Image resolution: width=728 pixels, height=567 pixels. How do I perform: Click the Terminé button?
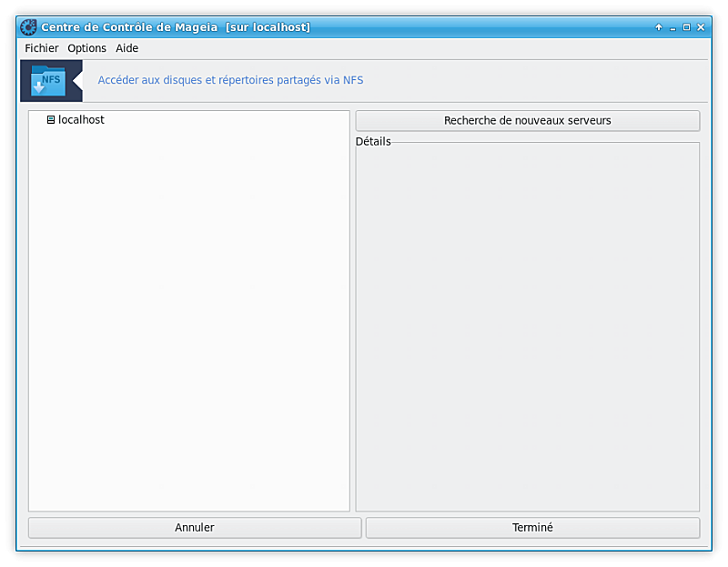[x=532, y=528]
